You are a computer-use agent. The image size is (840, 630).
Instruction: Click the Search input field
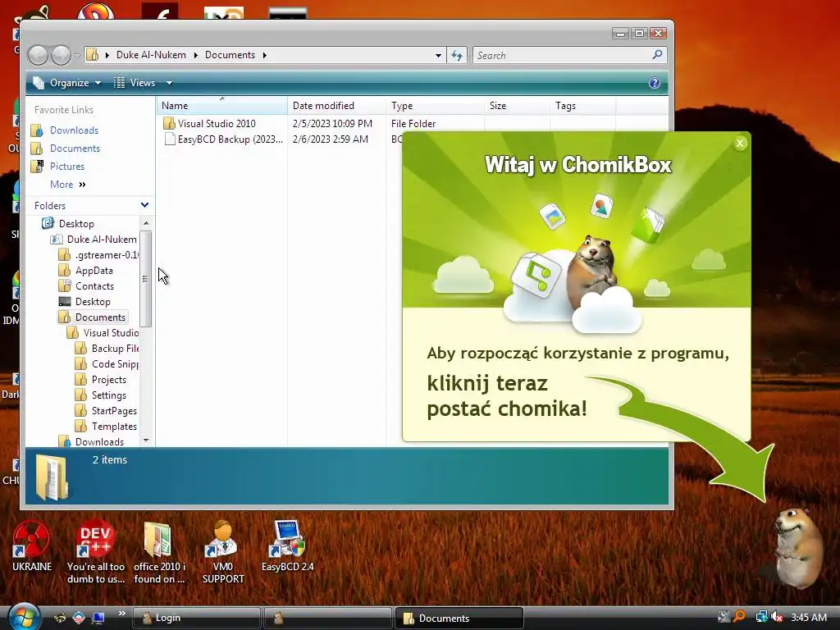563,55
